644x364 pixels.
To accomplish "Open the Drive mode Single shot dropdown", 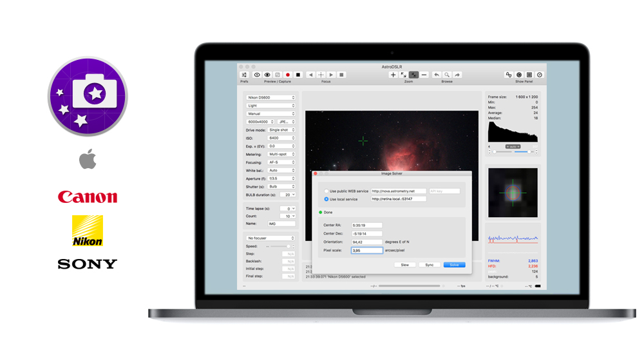I will pos(281,130).
